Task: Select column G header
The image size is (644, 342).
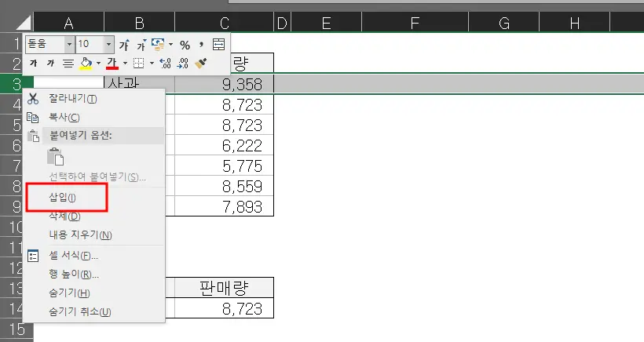Action: (x=504, y=23)
